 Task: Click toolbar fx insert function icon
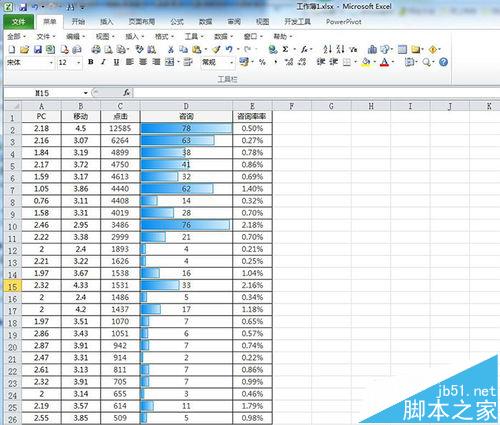304,50
